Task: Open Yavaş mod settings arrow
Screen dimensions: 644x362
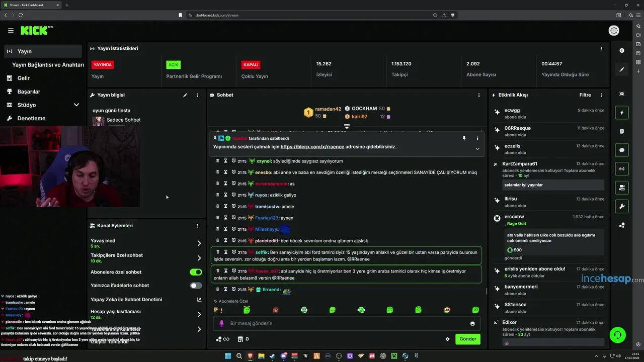Action: click(199, 243)
